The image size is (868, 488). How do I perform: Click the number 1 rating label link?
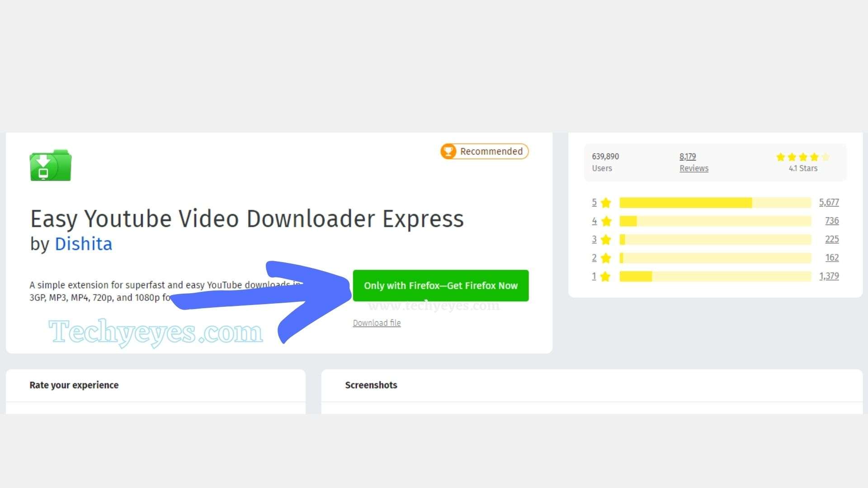click(x=594, y=277)
